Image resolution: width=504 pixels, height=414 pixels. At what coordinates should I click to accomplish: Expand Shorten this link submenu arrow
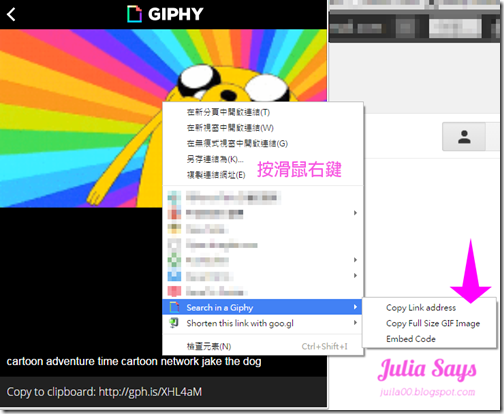(x=355, y=323)
